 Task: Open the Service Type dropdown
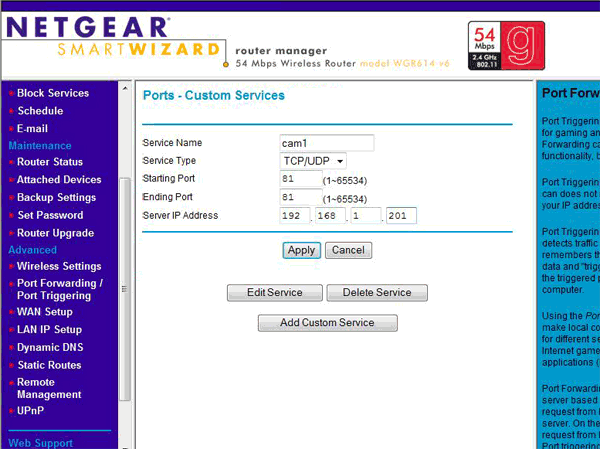tap(313, 161)
